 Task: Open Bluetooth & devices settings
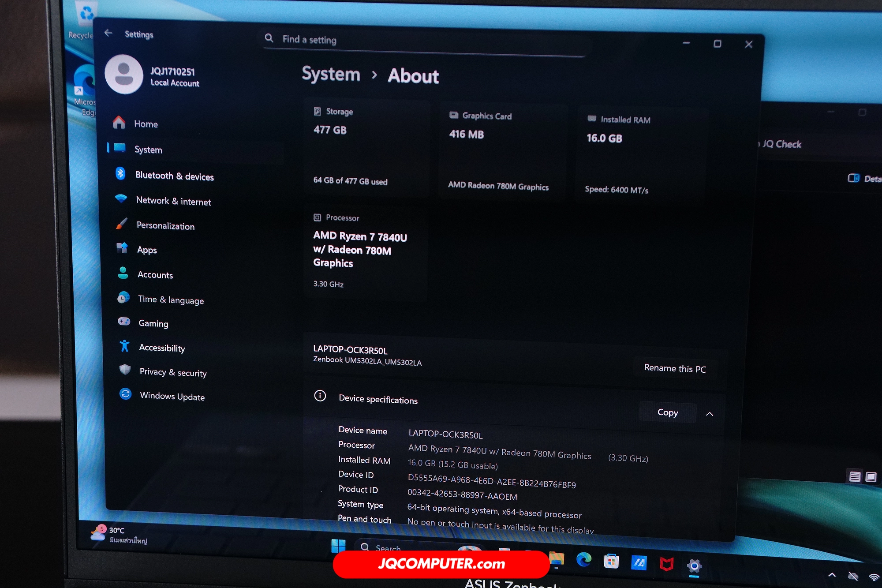[174, 176]
